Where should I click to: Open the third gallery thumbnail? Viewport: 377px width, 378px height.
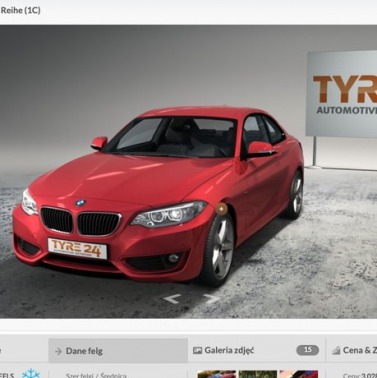pos(299,374)
